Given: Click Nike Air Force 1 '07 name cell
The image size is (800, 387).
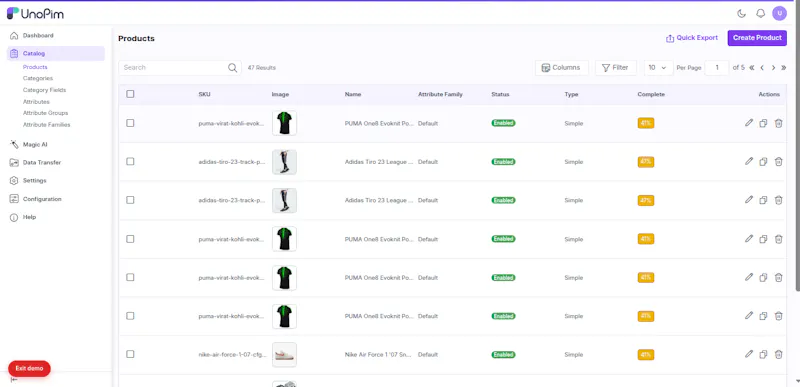Looking at the screenshot, I should click(379, 354).
